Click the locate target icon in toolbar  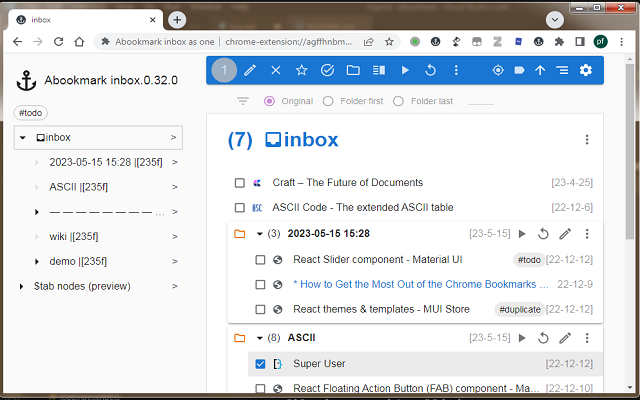498,70
